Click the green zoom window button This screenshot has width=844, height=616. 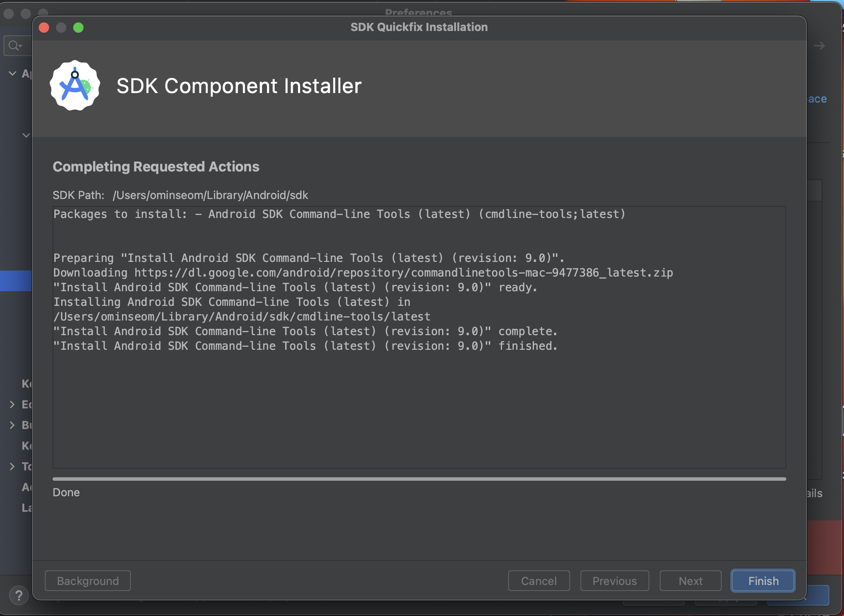tap(78, 28)
